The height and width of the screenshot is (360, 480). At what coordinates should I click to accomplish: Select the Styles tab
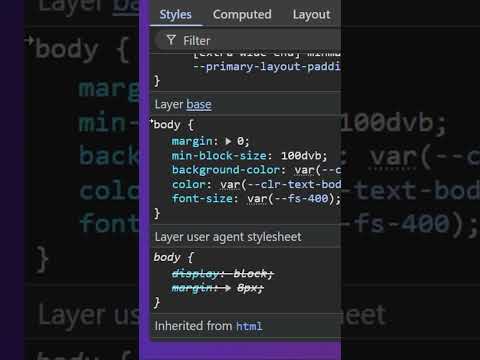tap(175, 14)
